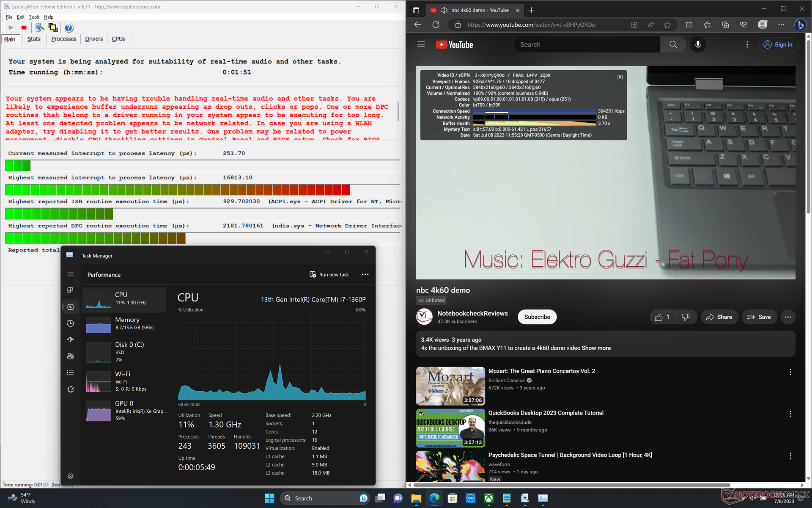Viewport: 812px width, 508px height.
Task: Open Task Manager App history page
Action: pyautogui.click(x=71, y=323)
